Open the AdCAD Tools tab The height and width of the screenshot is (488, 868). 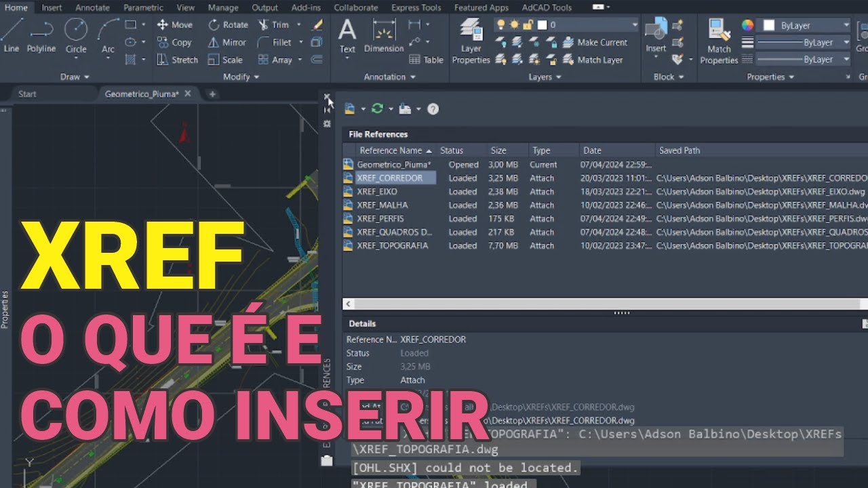547,7
